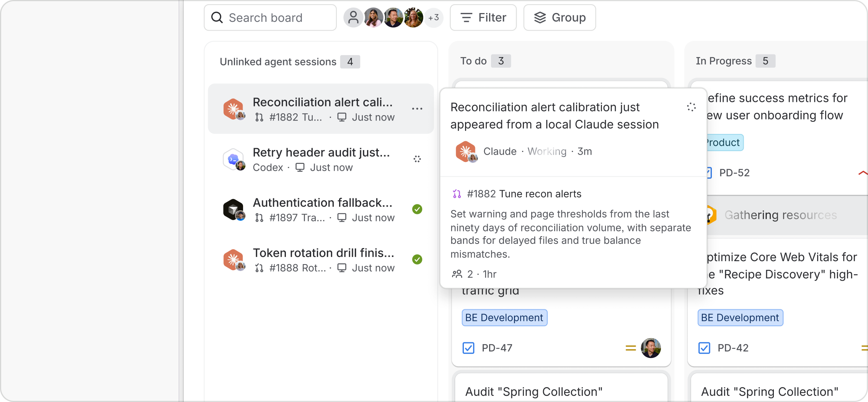Click the count badge 3 beside To do
Viewport: 868px width, 402px height.
[x=501, y=61]
